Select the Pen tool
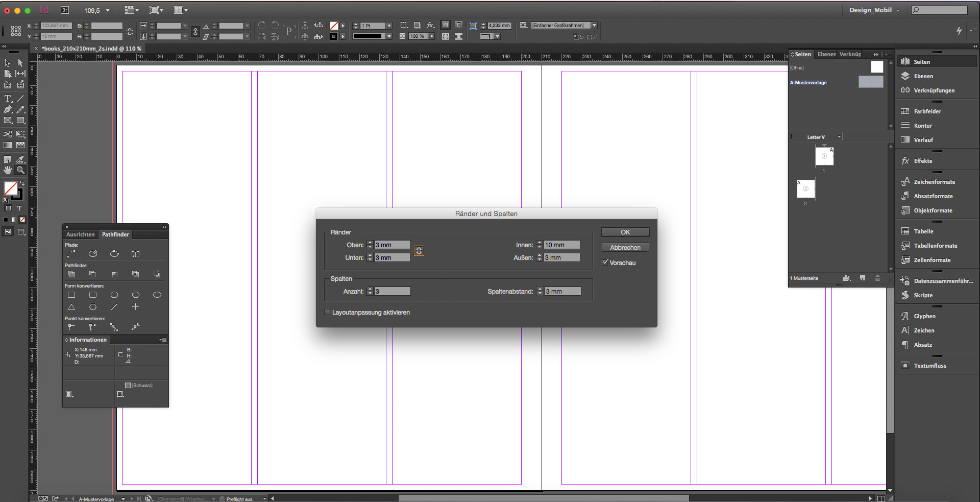Image resolution: width=980 pixels, height=502 pixels. coord(7,109)
